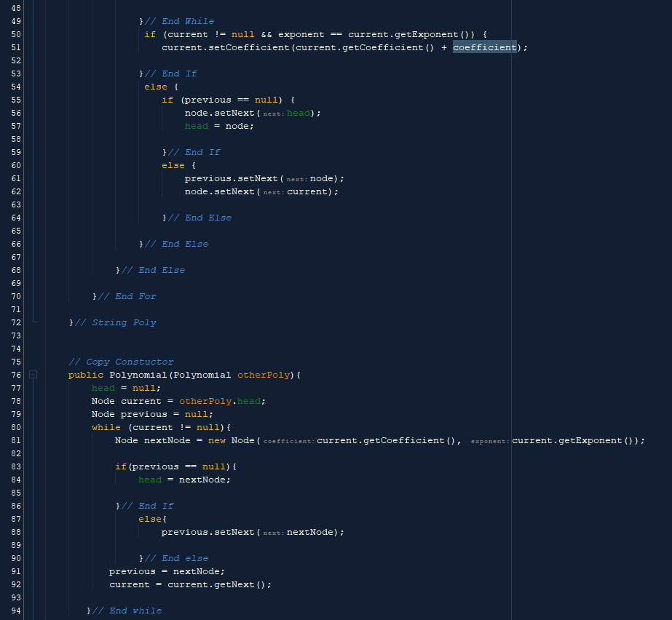Click the 'current' argument on line 62
Screen dimensions: 672x620
point(307,192)
